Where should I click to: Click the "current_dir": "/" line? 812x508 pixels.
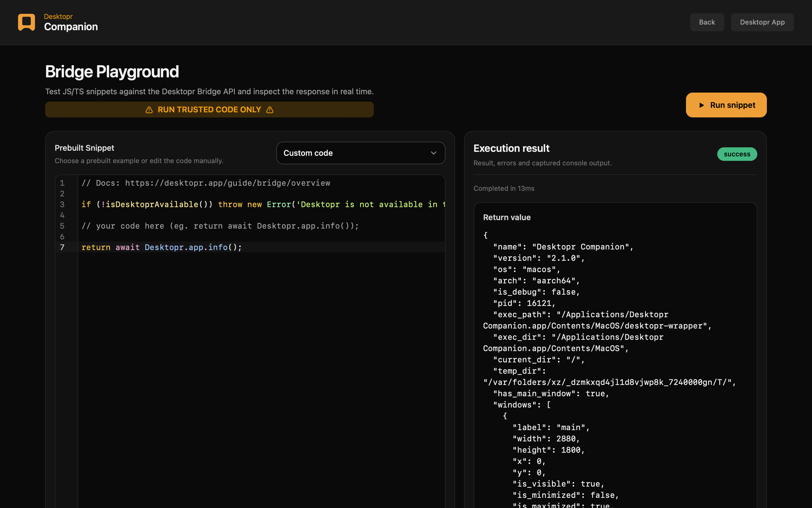tap(539, 360)
